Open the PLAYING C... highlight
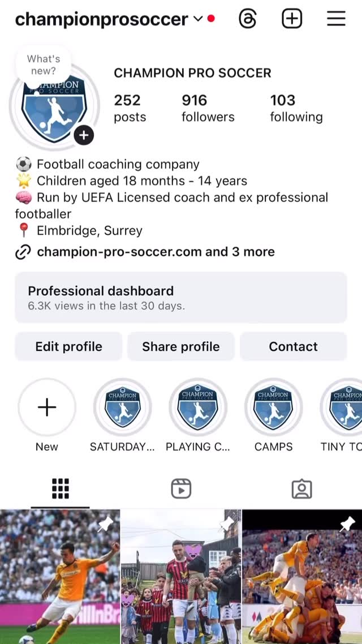Viewport: 362px width, 644px height. pos(198,407)
